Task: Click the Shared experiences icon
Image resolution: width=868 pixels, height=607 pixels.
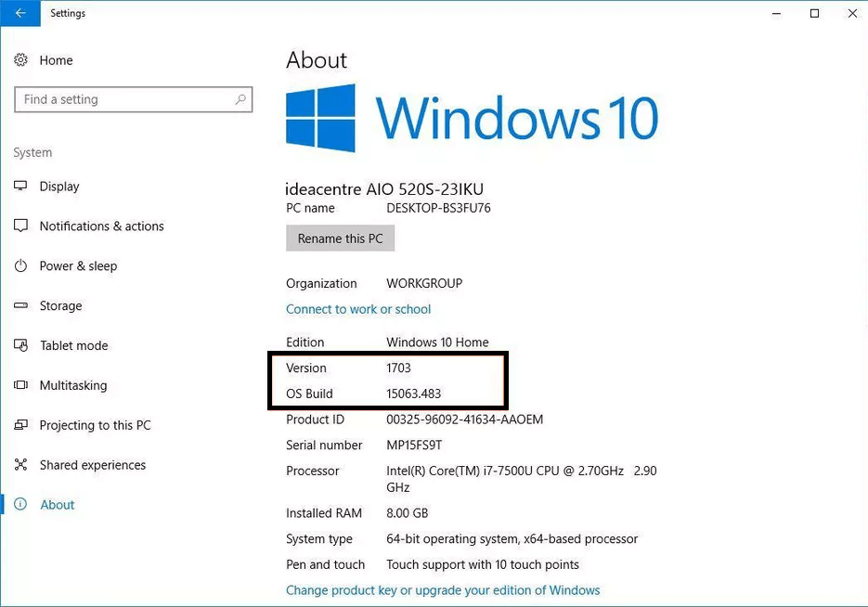Action: click(x=20, y=465)
